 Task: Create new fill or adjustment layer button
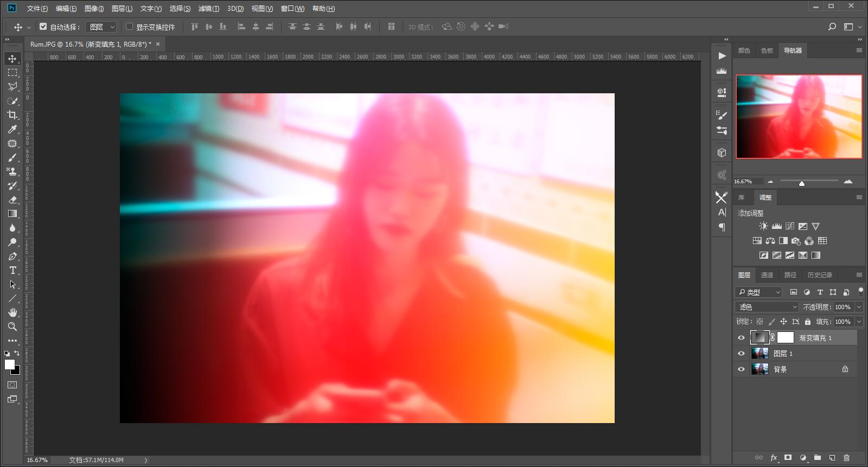[803, 458]
